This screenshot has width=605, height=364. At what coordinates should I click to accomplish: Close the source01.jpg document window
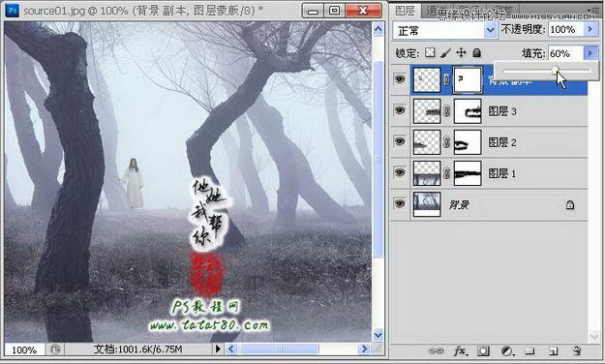click(x=363, y=11)
